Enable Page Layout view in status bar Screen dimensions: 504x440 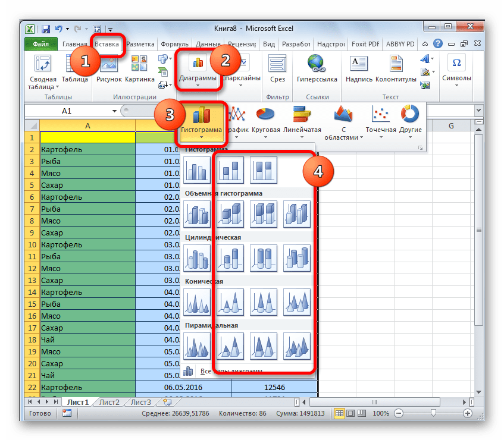tap(351, 413)
